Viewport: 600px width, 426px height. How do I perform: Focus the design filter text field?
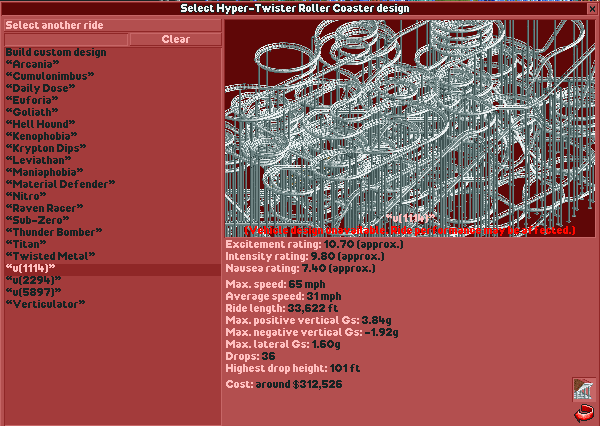(66, 39)
